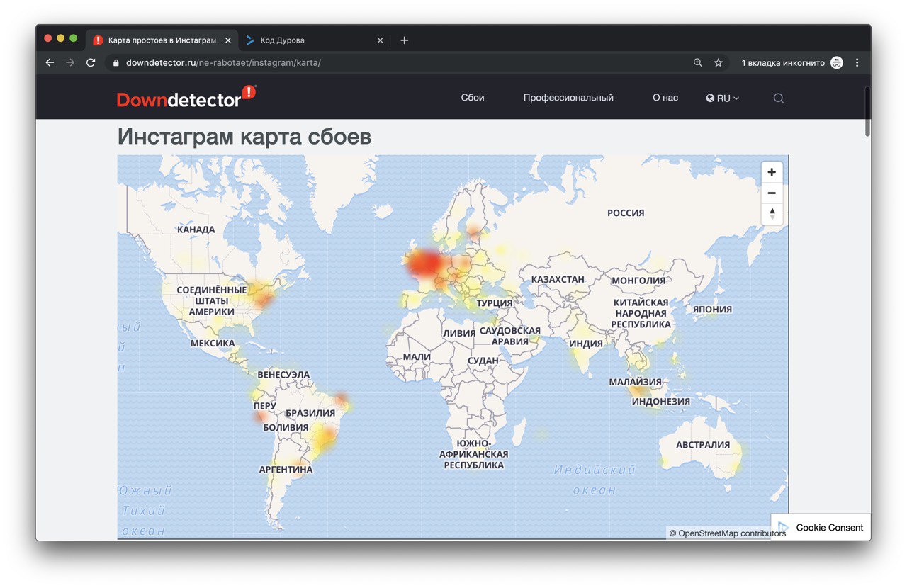This screenshot has width=907, height=588.
Task: Switch to the Код Дурова tab
Action: click(313, 40)
